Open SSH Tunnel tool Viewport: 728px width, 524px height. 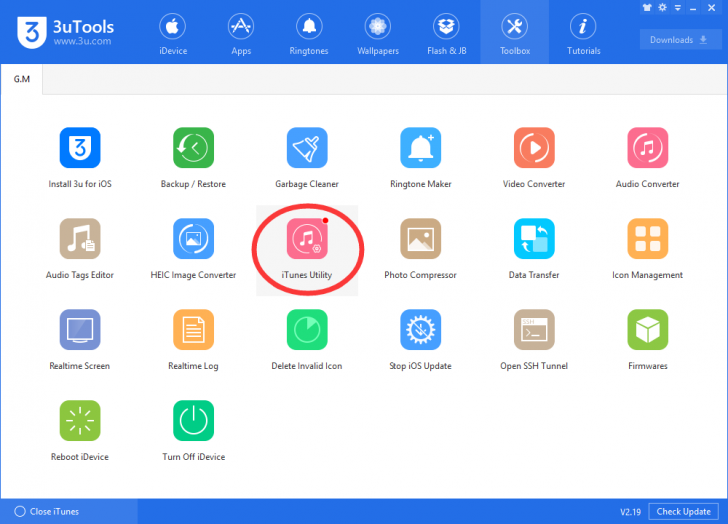click(x=534, y=330)
